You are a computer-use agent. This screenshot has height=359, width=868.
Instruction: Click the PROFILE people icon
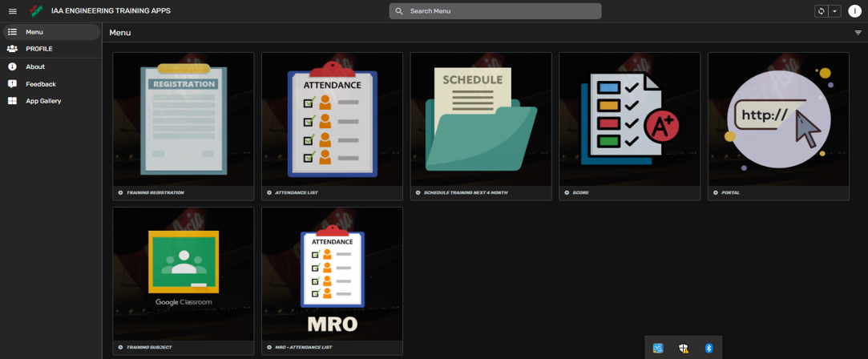[12, 49]
